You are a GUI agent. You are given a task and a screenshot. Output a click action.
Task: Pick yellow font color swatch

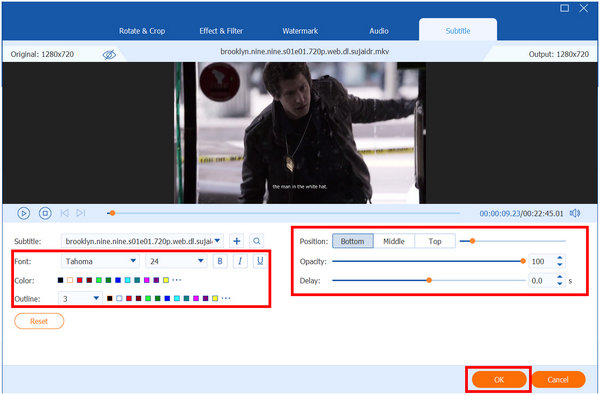pyautogui.click(x=166, y=280)
